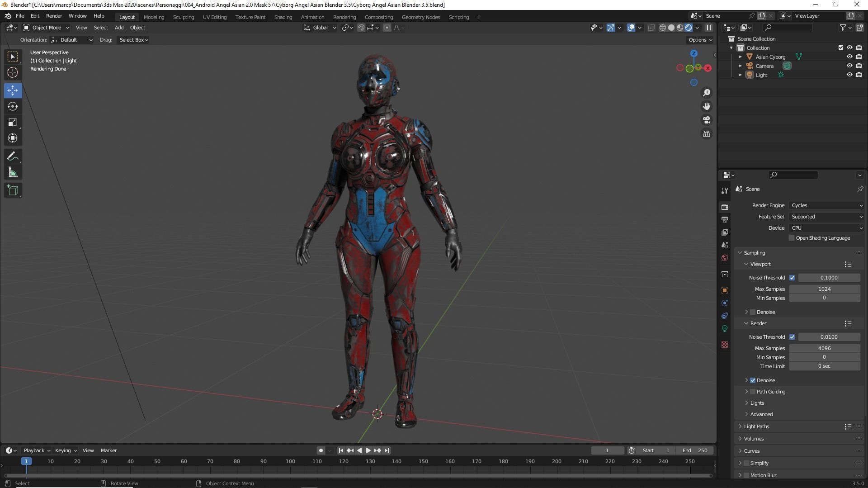Open Global transform orientation dropdown

click(x=320, y=28)
